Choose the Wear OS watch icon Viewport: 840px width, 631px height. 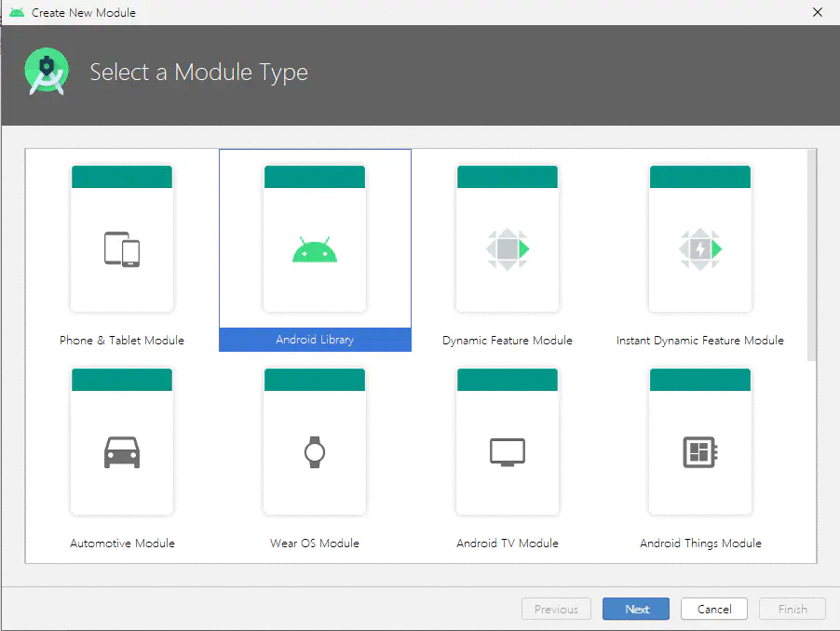pyautogui.click(x=315, y=452)
